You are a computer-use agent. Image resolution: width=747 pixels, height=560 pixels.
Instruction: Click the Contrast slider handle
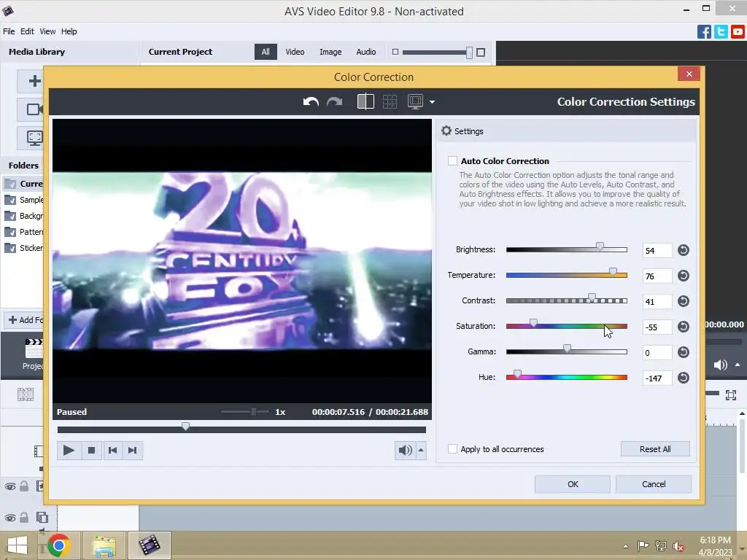pyautogui.click(x=591, y=297)
